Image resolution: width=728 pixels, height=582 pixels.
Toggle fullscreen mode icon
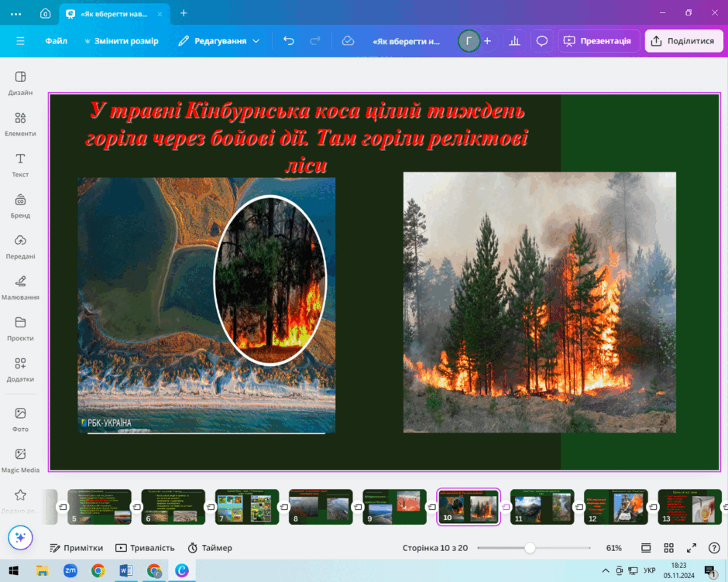pyautogui.click(x=692, y=548)
